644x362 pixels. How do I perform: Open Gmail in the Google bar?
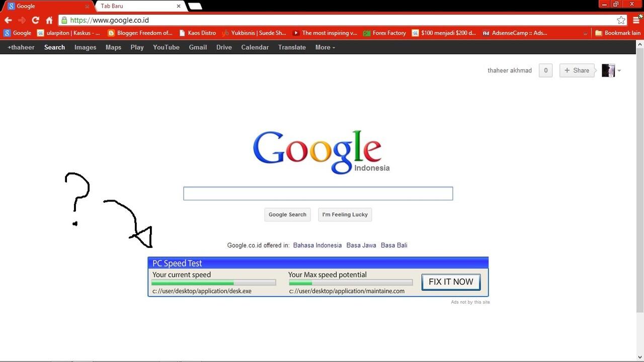(198, 47)
